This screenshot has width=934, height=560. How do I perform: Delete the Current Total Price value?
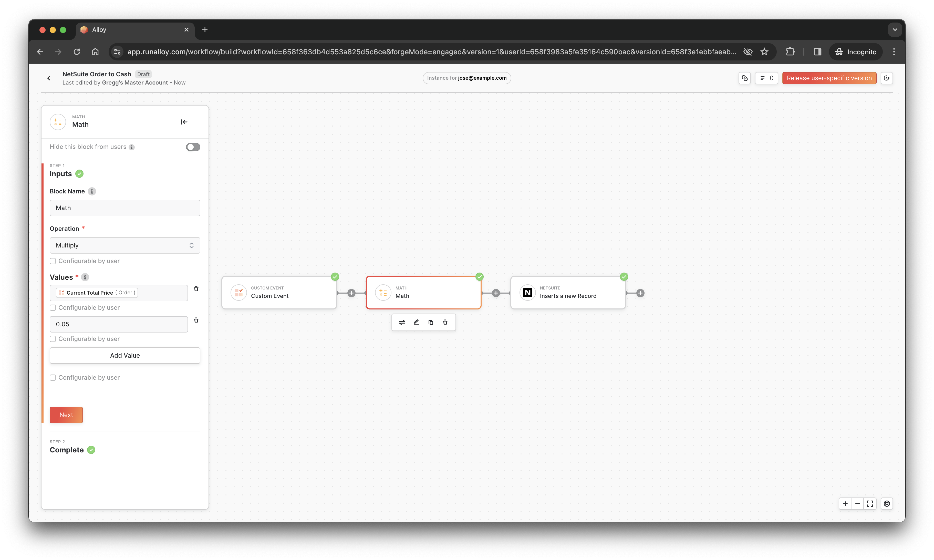196,289
